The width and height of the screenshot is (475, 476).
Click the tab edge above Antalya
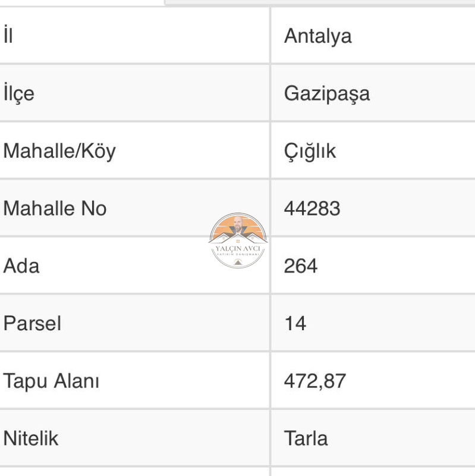pyautogui.click(x=320, y=3)
